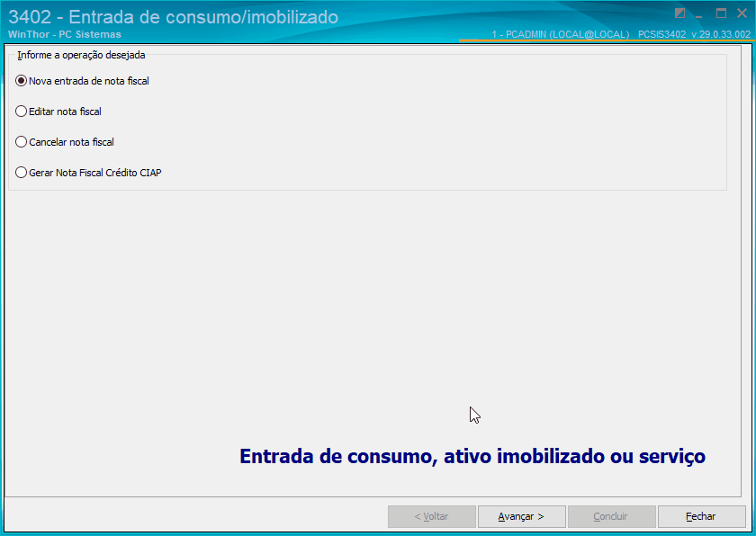Click the WinThor - PC Sistemas subtitle
This screenshot has width=756, height=536.
[x=65, y=34]
